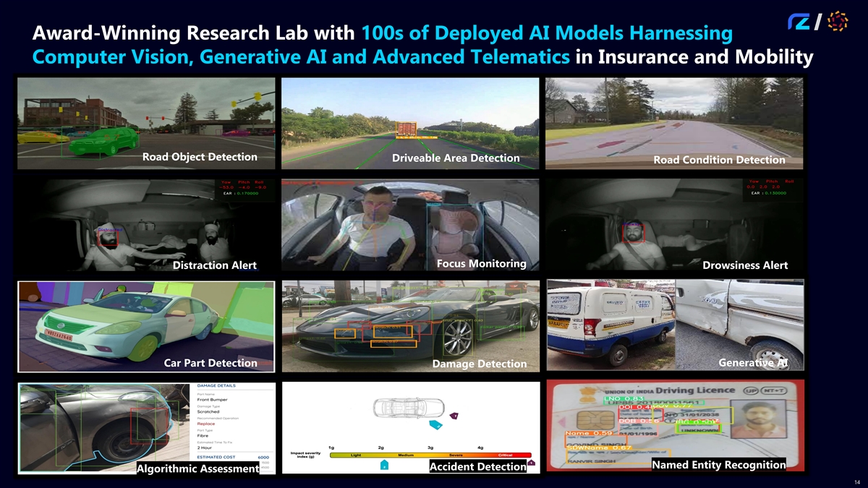Click the Damage Detection label
The height and width of the screenshot is (488, 868).
pos(479,364)
